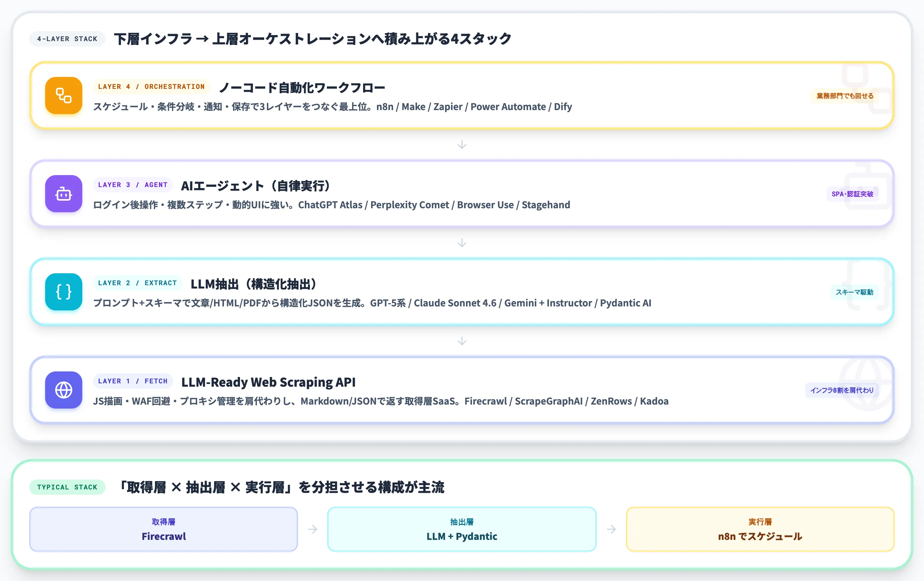The image size is (924, 581).
Task: Click the インフラ8割を肩代わり tag
Action: click(841, 390)
